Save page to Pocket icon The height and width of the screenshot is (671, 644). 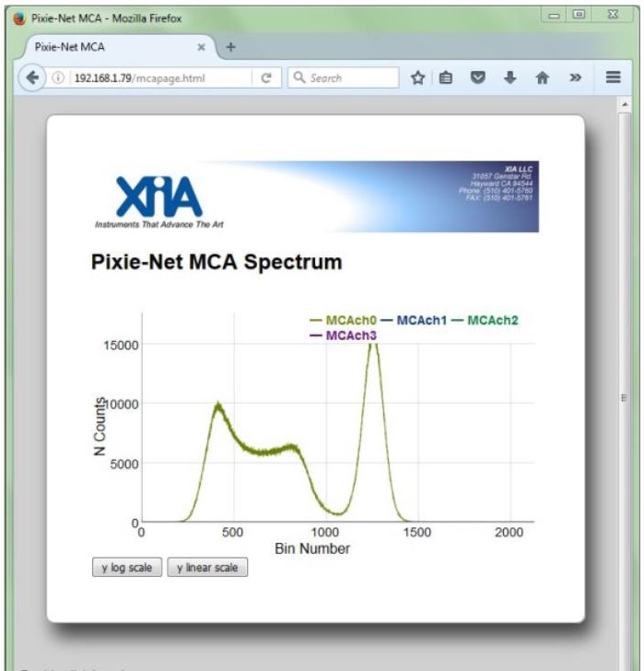(x=477, y=77)
